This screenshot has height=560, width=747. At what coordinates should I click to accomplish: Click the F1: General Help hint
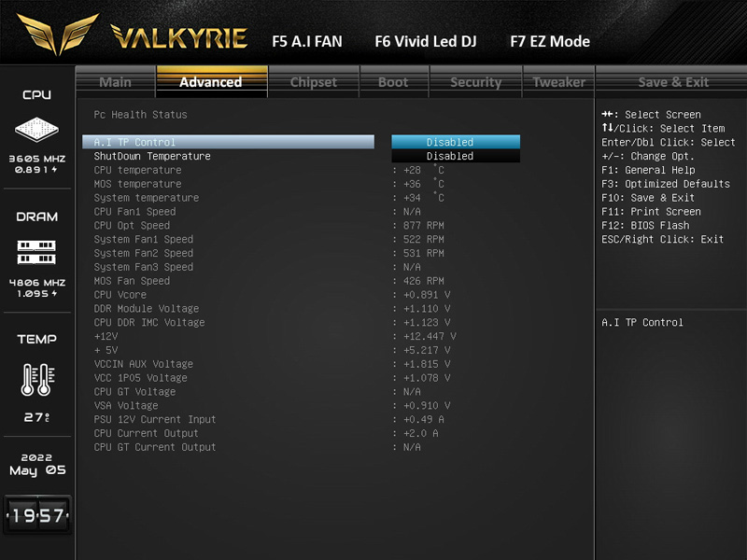648,170
